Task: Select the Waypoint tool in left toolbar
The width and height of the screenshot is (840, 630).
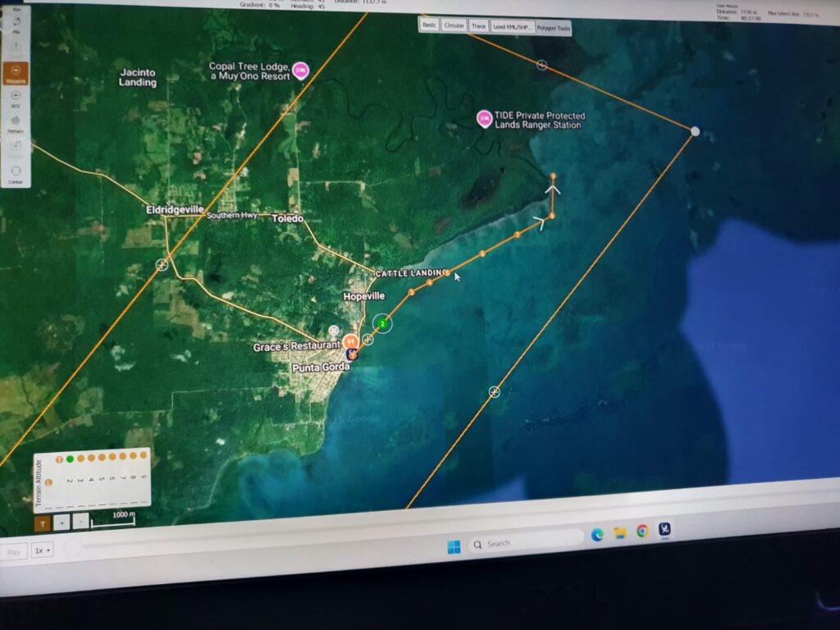Action: coord(16,73)
